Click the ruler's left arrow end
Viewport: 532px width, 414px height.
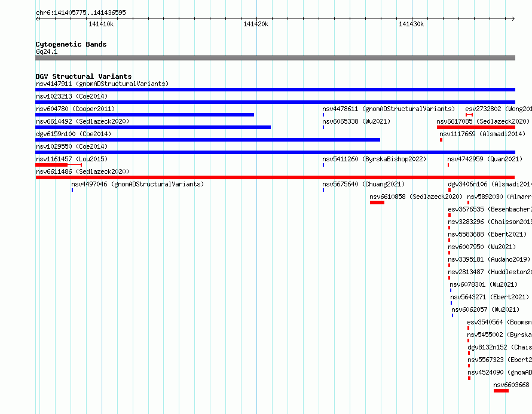tap(37, 19)
